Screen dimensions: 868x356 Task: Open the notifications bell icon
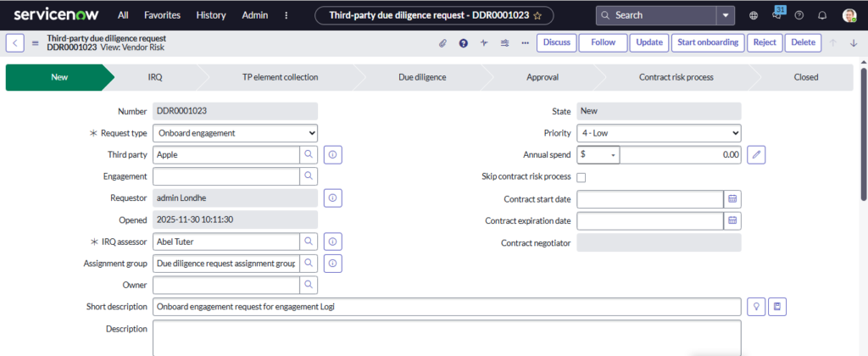pos(821,15)
